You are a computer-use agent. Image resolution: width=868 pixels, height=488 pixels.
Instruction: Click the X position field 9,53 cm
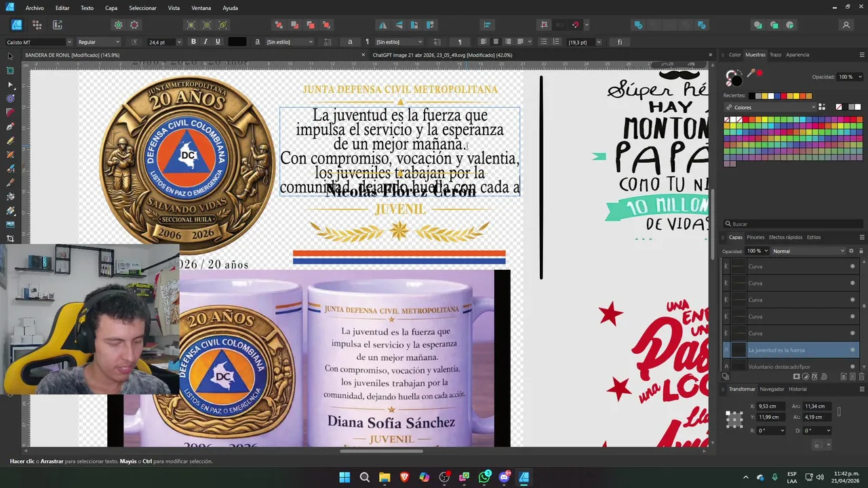(770, 406)
